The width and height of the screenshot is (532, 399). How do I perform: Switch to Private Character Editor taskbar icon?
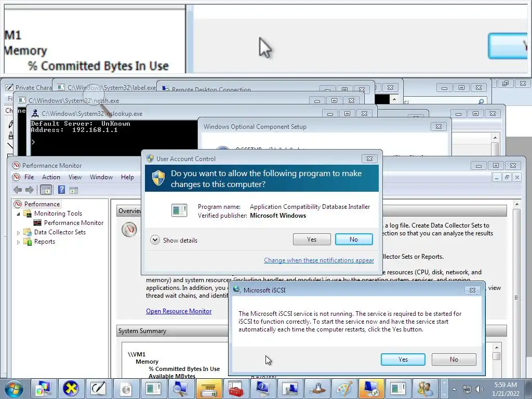[x=98, y=389]
